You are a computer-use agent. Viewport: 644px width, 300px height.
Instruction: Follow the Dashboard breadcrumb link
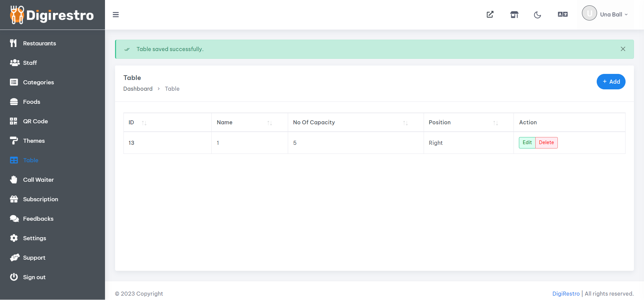click(x=138, y=89)
